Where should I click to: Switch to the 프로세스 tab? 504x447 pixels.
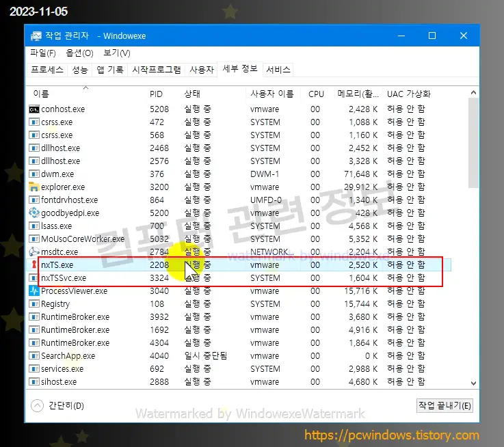pos(47,70)
